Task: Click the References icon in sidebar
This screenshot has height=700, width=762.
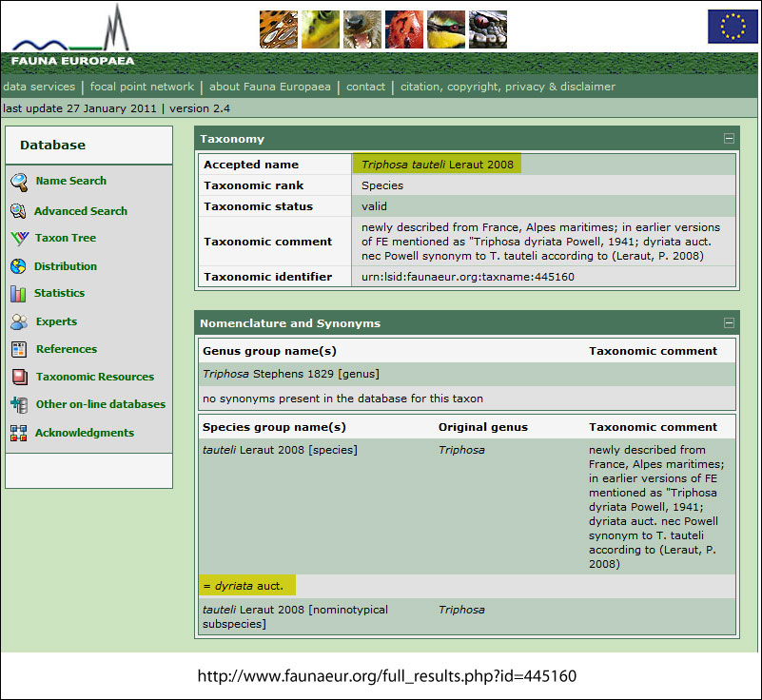Action: tap(18, 349)
